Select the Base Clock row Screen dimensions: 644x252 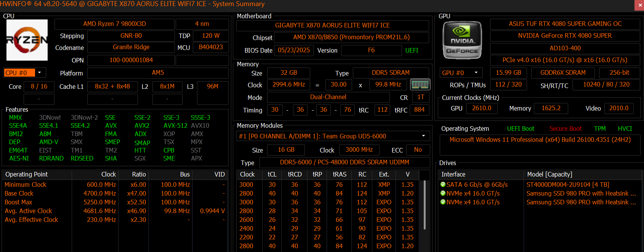[x=115, y=193]
